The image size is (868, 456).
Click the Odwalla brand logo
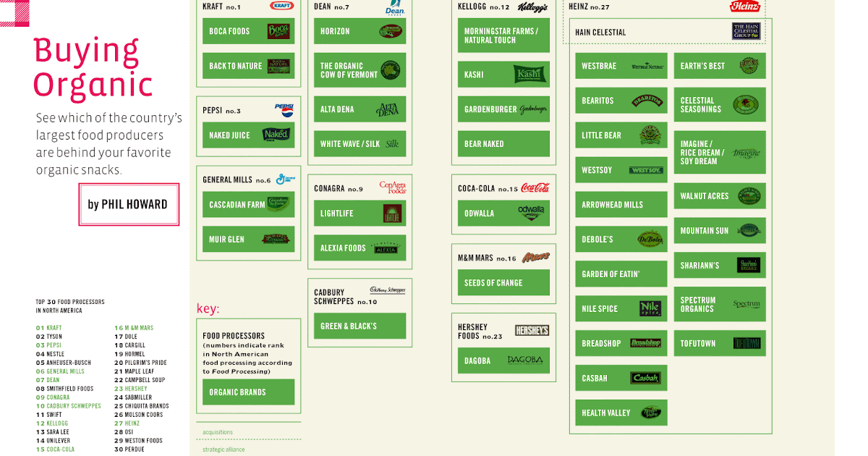click(x=531, y=213)
